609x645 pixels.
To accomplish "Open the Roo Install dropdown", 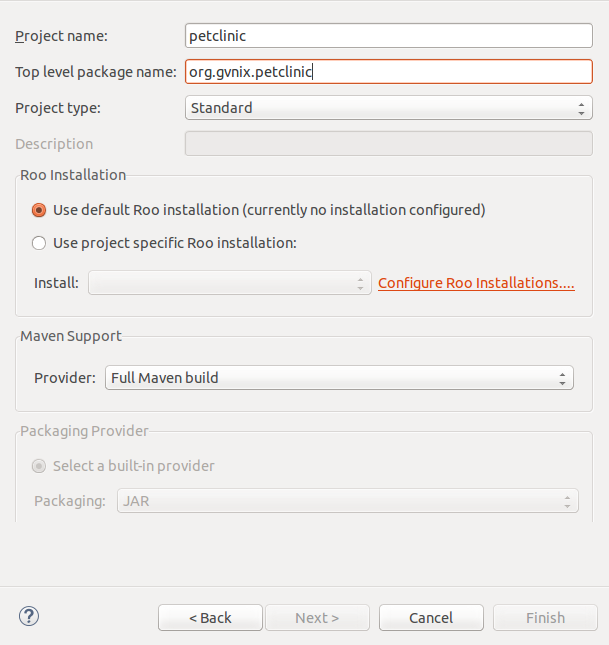I will pos(230,283).
